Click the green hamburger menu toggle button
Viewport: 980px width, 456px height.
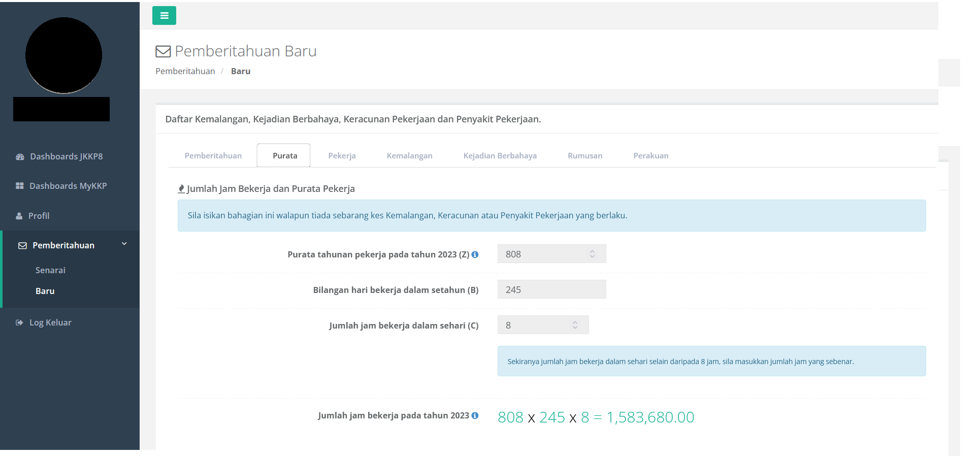pos(164,16)
